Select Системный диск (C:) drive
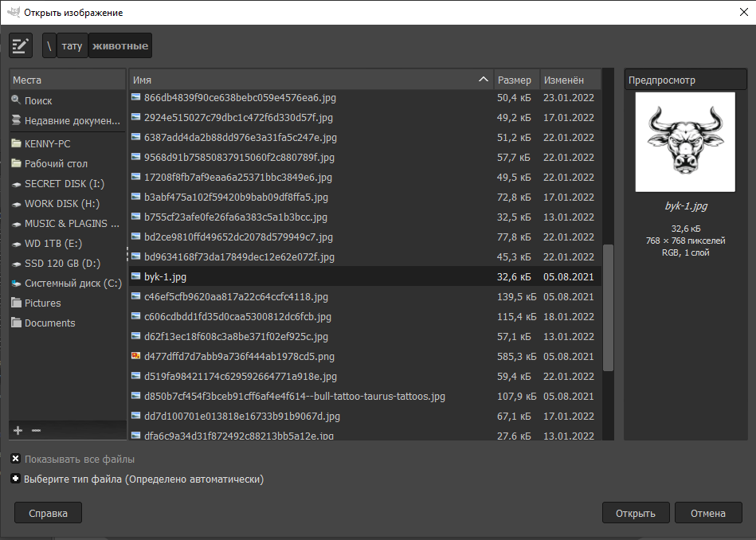Image resolution: width=756 pixels, height=540 pixels. point(68,283)
